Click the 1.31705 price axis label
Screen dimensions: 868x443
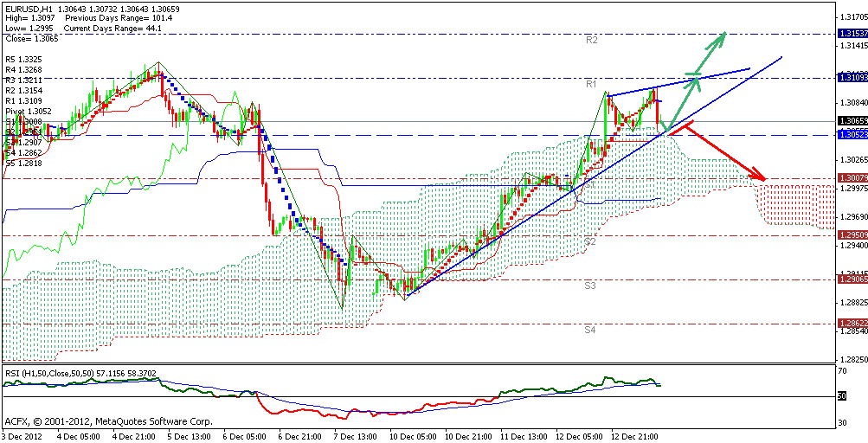pyautogui.click(x=852, y=17)
